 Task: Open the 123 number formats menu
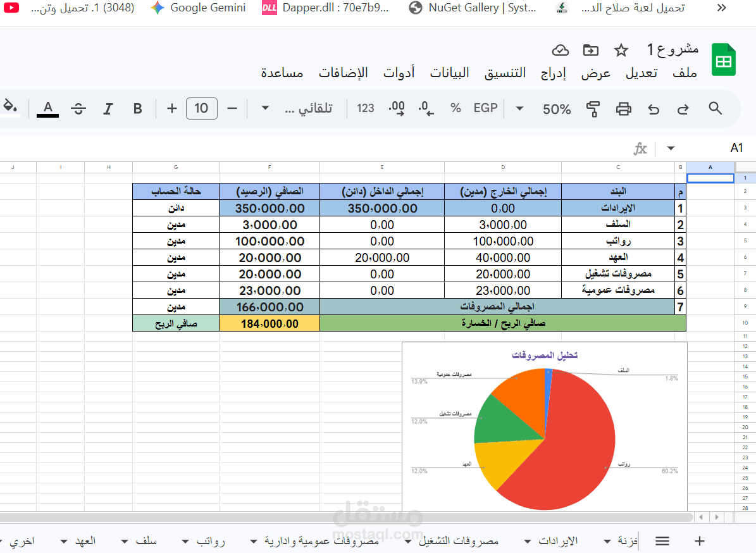(x=366, y=108)
